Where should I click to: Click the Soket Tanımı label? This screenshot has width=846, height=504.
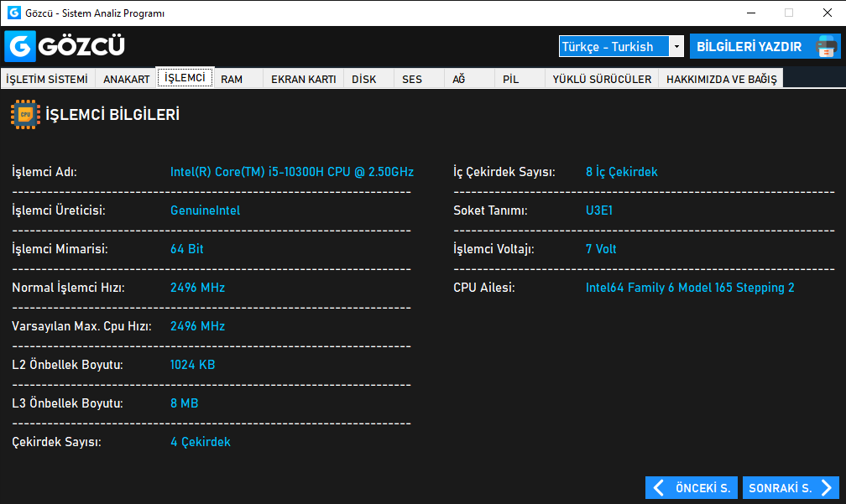(490, 210)
